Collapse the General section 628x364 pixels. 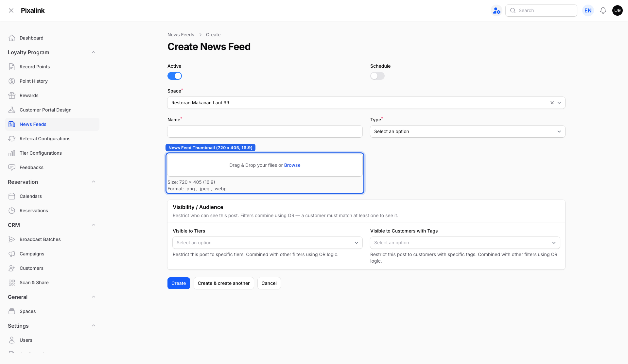click(94, 297)
